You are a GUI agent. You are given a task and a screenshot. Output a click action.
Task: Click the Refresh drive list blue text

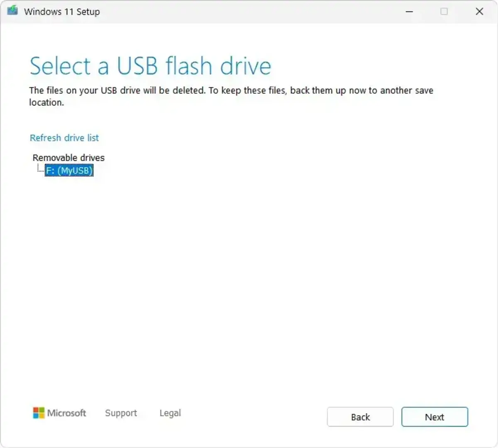pyautogui.click(x=64, y=138)
